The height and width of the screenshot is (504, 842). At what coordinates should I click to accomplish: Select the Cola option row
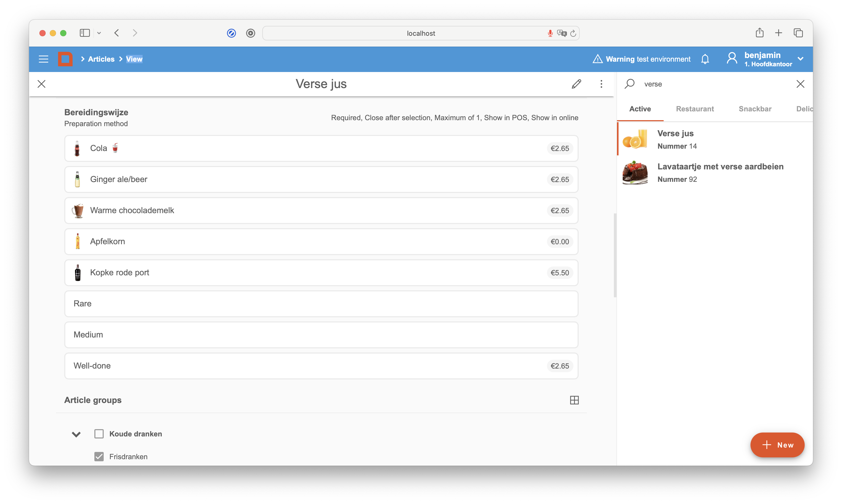pos(321,148)
